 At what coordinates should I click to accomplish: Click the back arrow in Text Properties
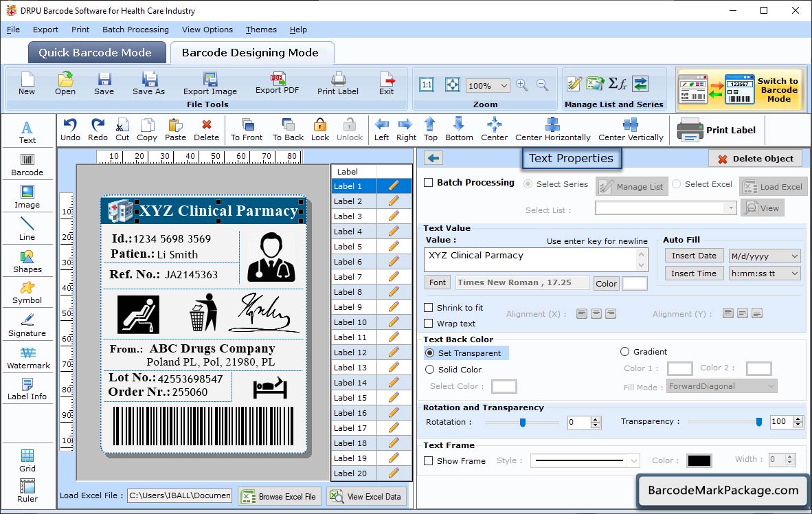(433, 158)
